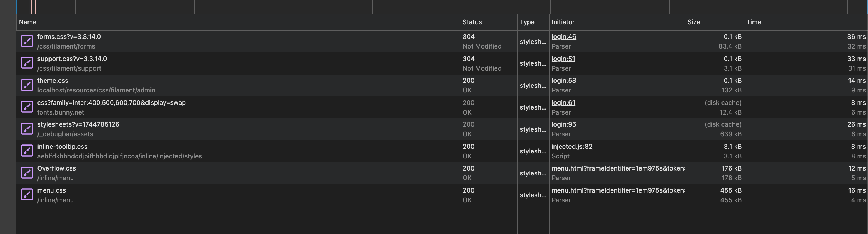Click the stylesheet icon for forms.css

(x=27, y=41)
